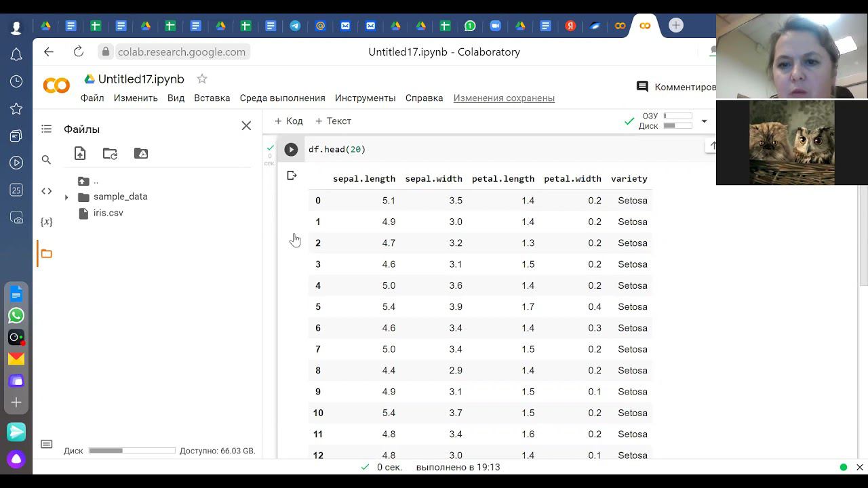Image resolution: width=868 pixels, height=488 pixels.
Task: Click the sepal.length column header
Action: tap(364, 179)
